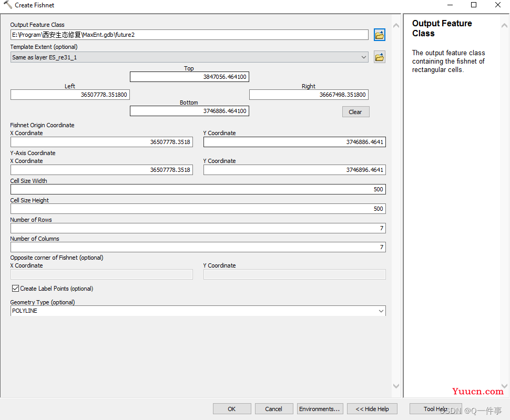This screenshot has height=420, width=510.
Task: Clear the extent values
Action: [x=355, y=112]
